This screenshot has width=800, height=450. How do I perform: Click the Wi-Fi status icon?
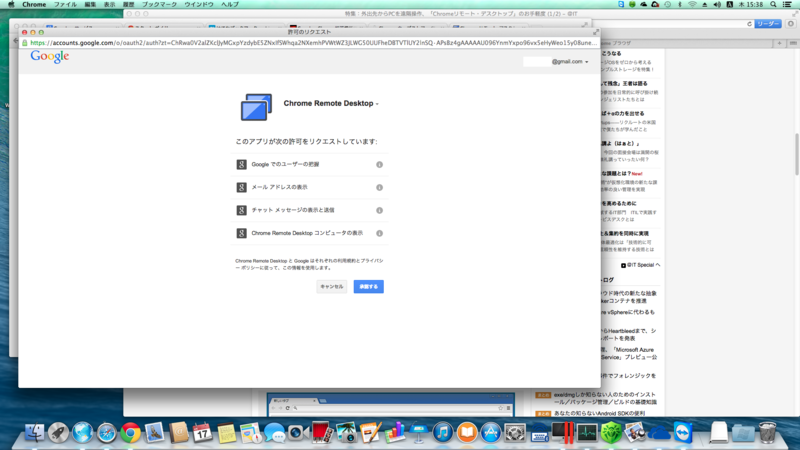coord(692,4)
